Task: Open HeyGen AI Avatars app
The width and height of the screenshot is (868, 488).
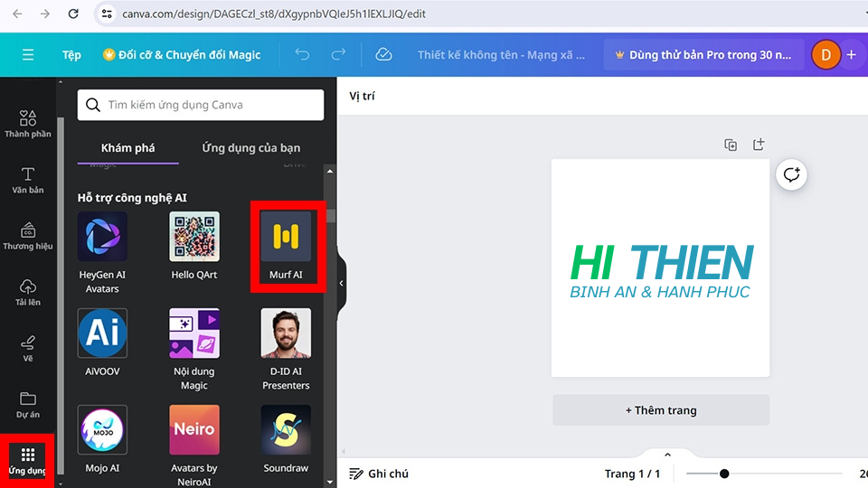Action: click(102, 237)
